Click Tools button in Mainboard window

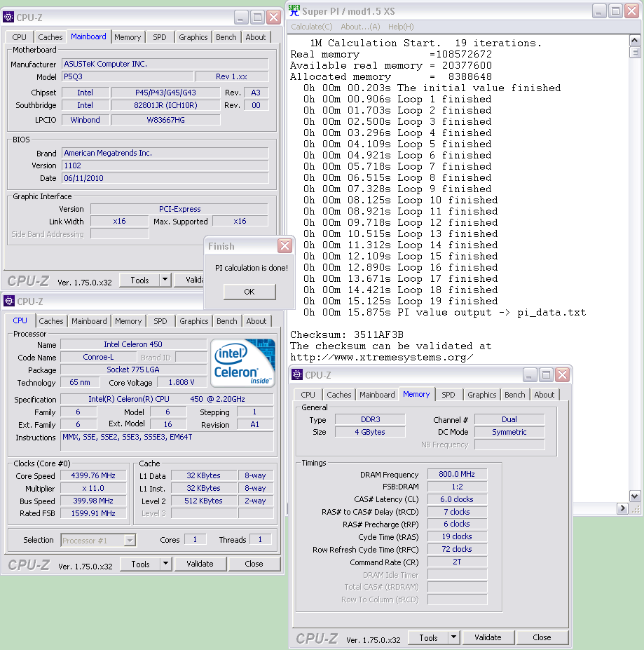point(139,280)
